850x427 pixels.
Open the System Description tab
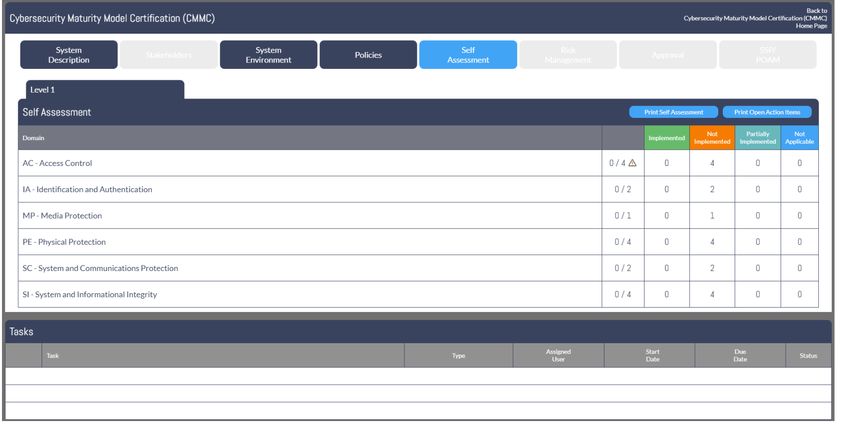pos(69,55)
